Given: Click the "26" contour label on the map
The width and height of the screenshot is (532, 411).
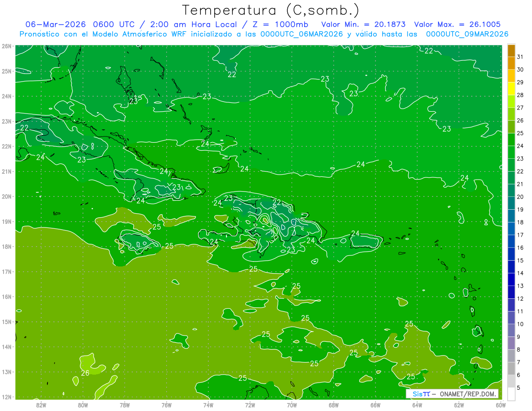Looking at the screenshot, I should (85, 373).
